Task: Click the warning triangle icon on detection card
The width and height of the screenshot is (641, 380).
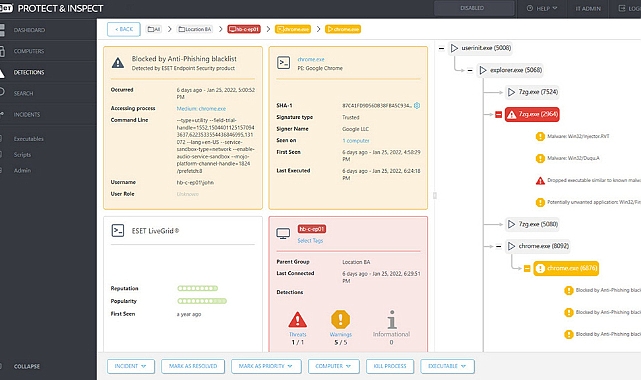Action: coord(118,63)
